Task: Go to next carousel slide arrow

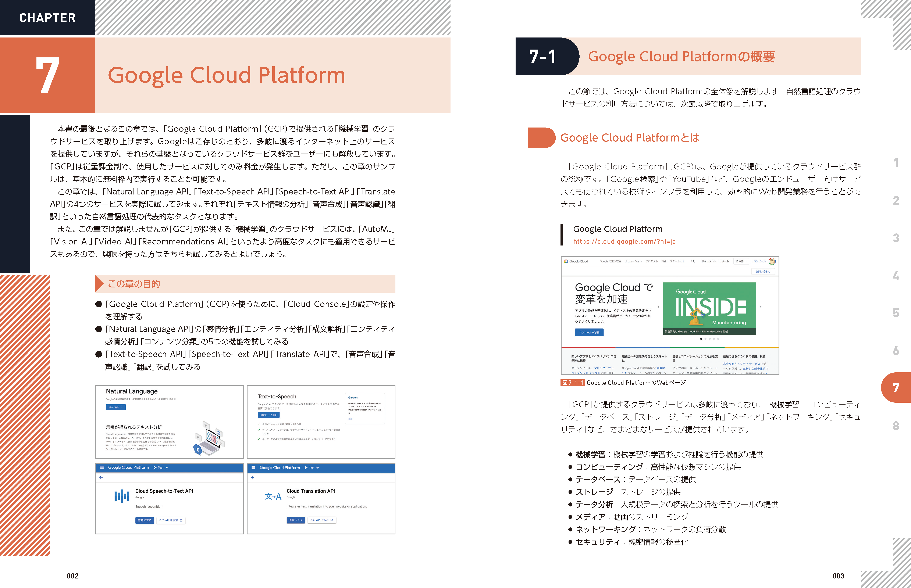Action: 761,307
